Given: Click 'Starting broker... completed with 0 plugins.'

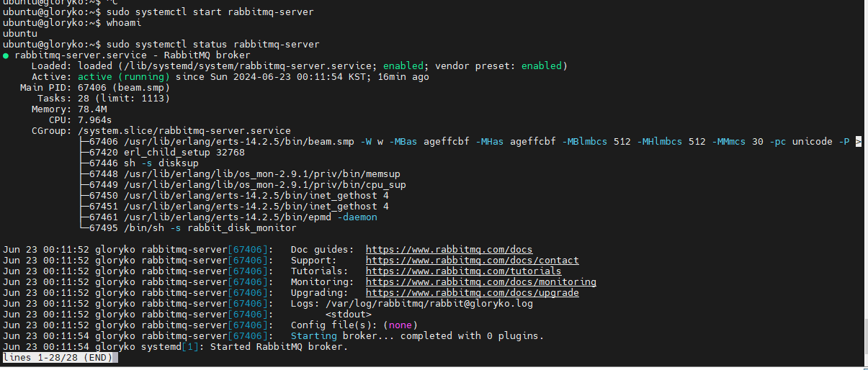Looking at the screenshot, I should point(417,336).
